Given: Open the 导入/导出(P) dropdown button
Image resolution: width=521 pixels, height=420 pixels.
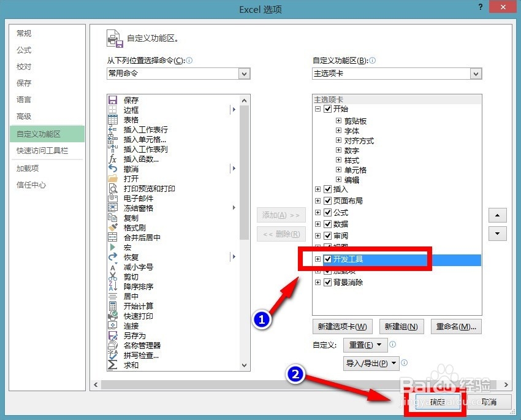Looking at the screenshot, I should tap(370, 363).
